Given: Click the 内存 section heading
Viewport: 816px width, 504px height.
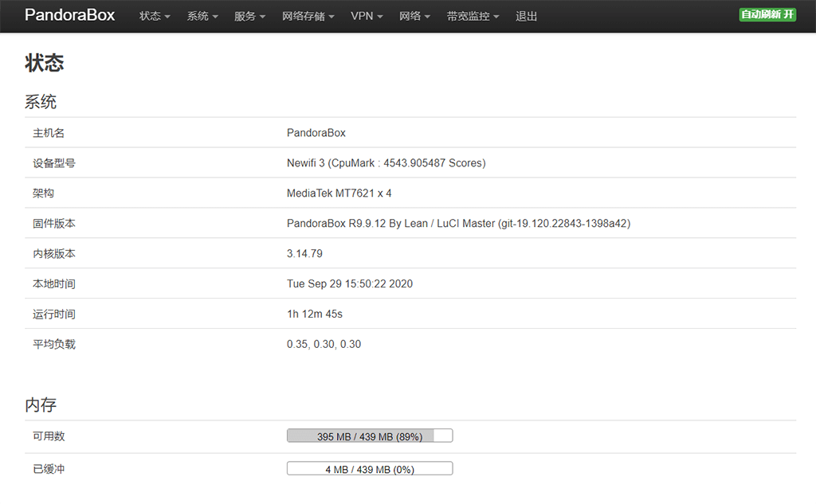Looking at the screenshot, I should click(x=41, y=404).
